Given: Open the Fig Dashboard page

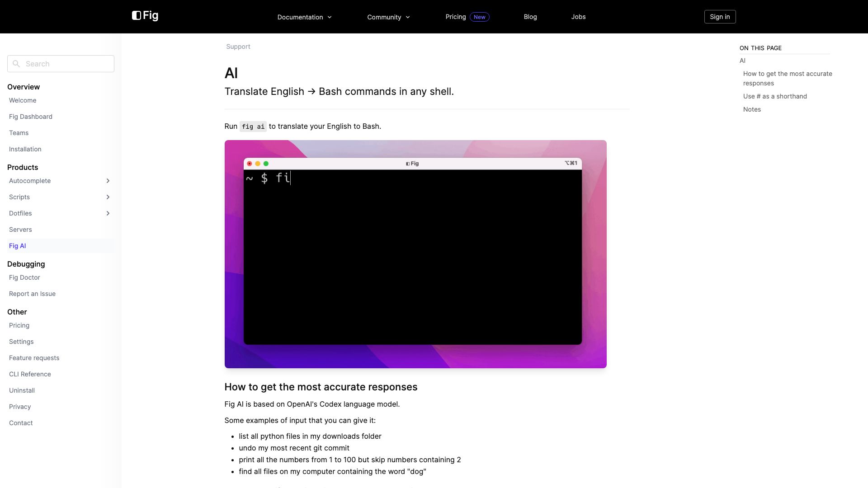Looking at the screenshot, I should [31, 117].
